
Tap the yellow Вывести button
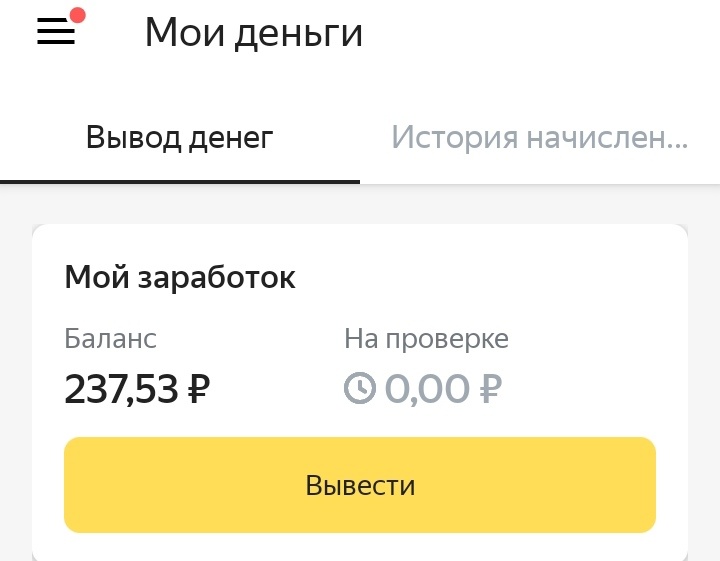360,485
